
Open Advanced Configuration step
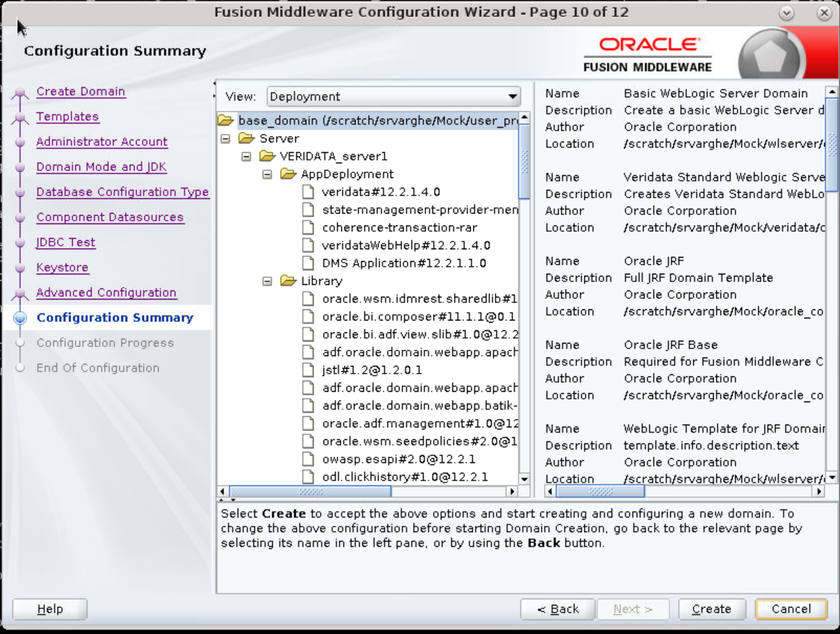(106, 293)
